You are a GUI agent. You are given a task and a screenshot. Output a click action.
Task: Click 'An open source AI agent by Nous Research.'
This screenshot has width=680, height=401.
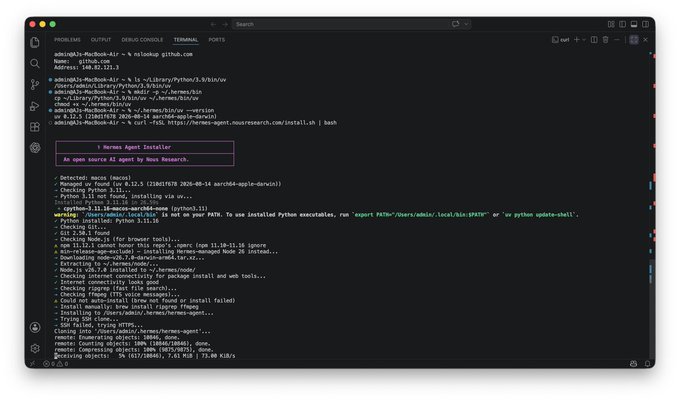coord(126,160)
